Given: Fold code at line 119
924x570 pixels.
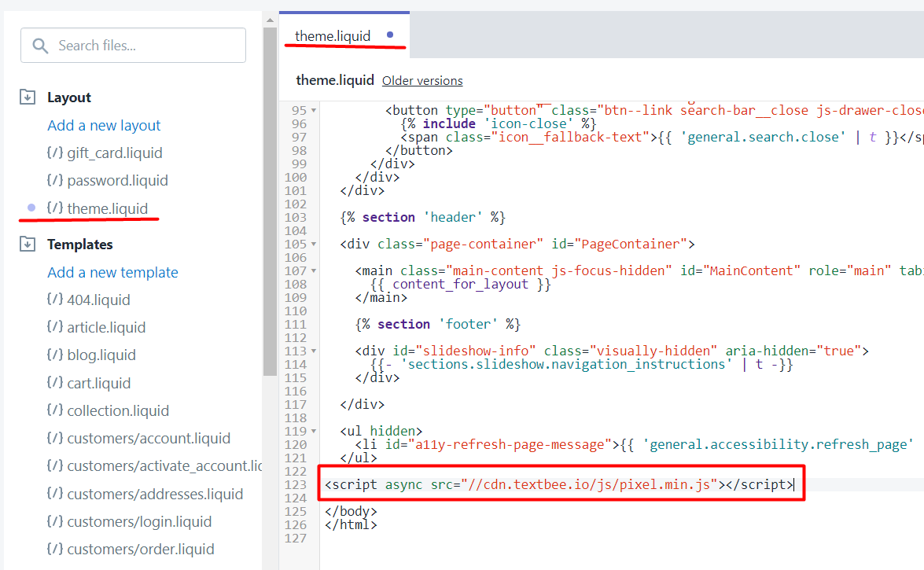Looking at the screenshot, I should click(314, 431).
